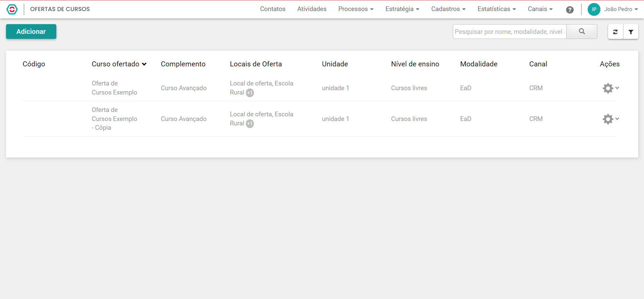644x299 pixels.
Task: Focus the Pesquisar por nome search field
Action: tap(509, 32)
